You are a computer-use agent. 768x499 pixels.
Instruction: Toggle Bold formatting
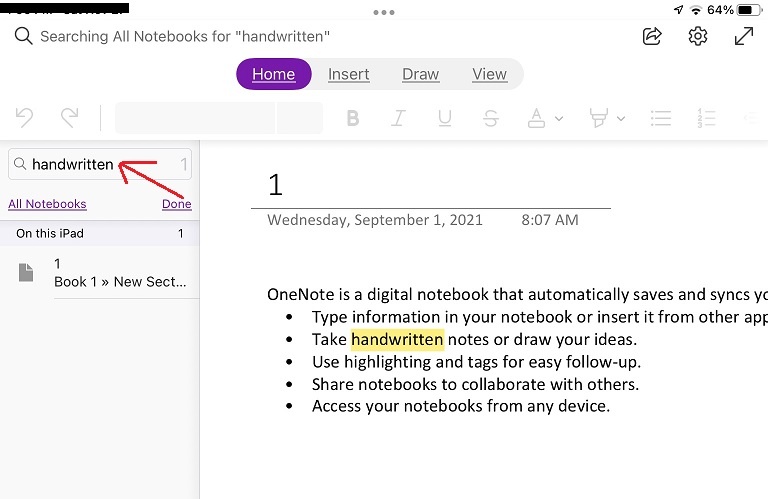[x=353, y=118]
